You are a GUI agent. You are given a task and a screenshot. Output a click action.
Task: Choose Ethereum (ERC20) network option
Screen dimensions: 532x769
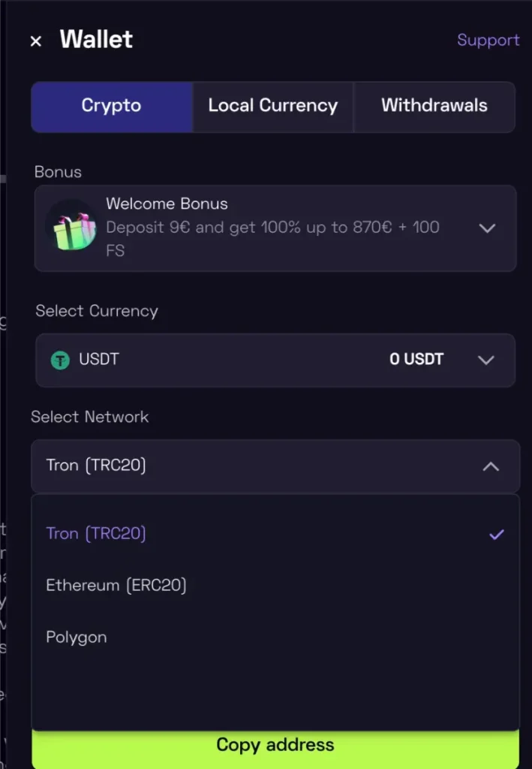coord(116,586)
